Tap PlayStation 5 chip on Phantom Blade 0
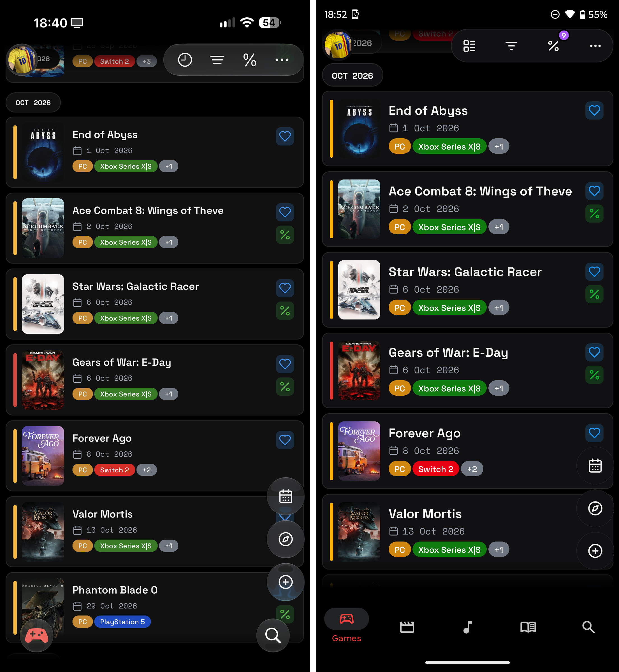This screenshot has width=619, height=672. point(122,622)
